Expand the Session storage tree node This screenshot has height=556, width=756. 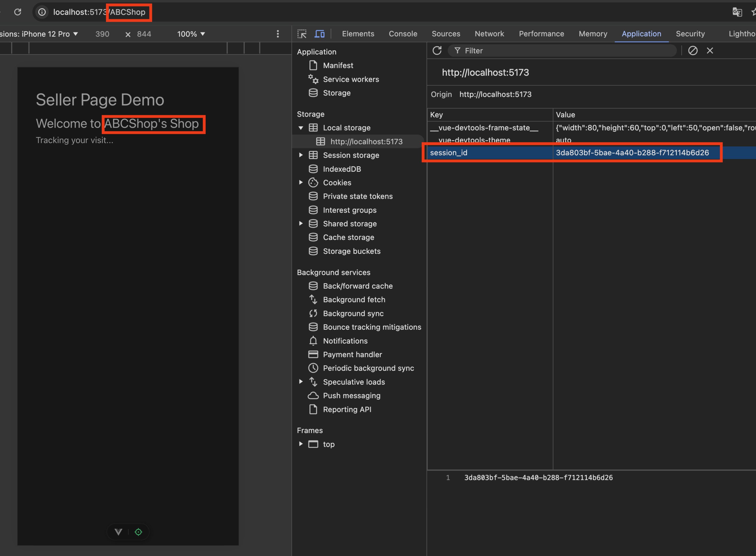tap(301, 155)
